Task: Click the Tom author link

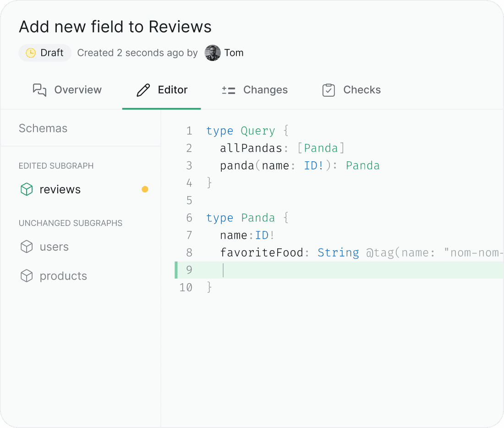Action: (234, 53)
